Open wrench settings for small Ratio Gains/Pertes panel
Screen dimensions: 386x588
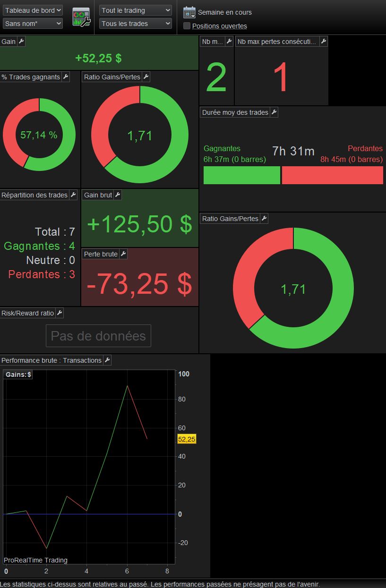(146, 77)
